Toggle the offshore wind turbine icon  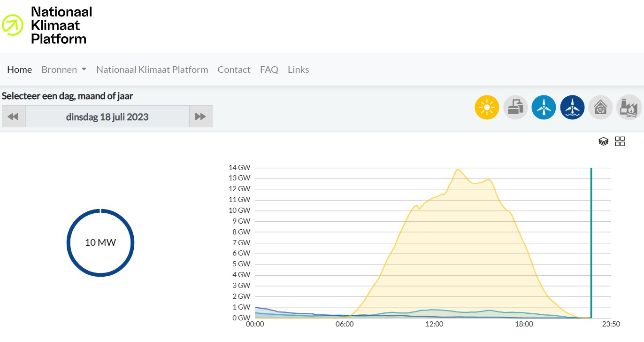[572, 108]
